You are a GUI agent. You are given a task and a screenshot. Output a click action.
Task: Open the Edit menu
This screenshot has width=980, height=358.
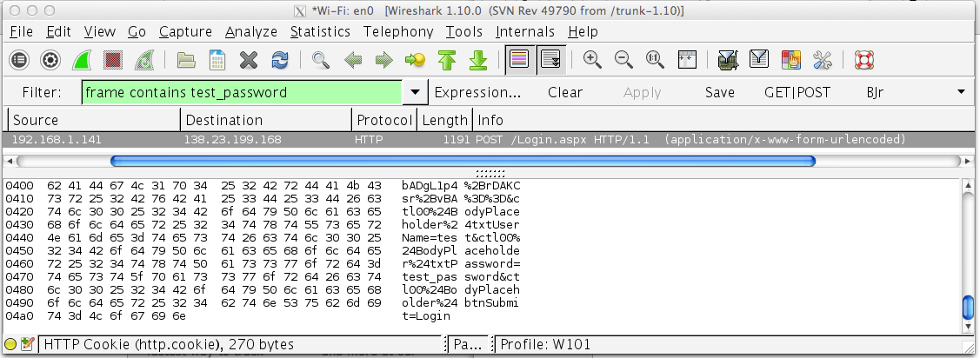coord(59,31)
